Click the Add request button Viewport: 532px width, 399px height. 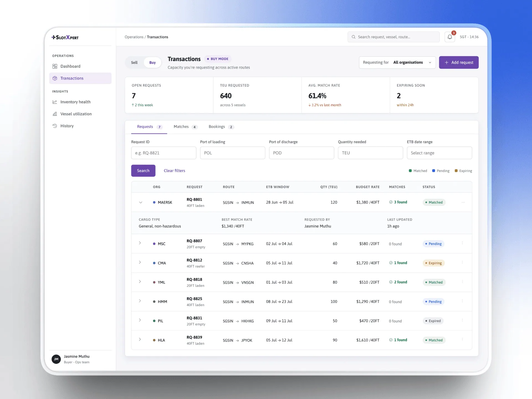(x=459, y=62)
